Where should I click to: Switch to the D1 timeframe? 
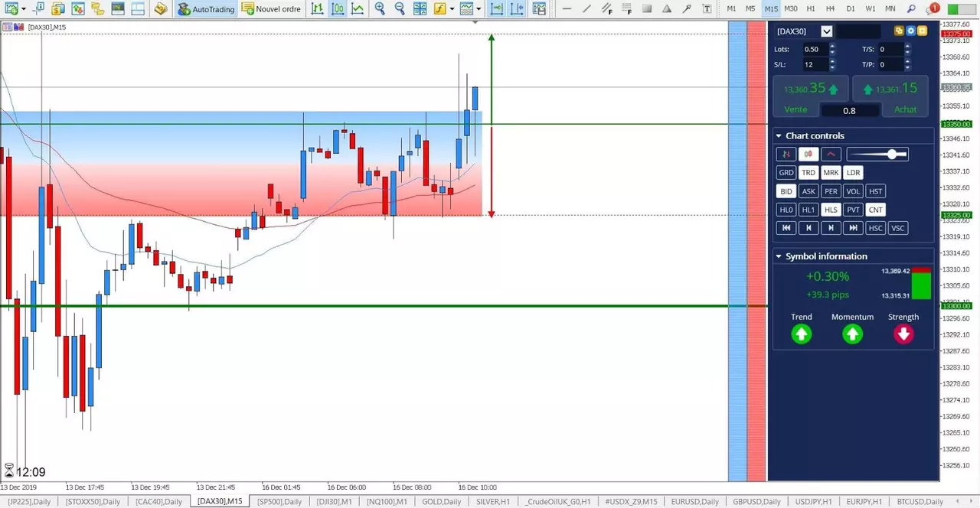pos(851,9)
